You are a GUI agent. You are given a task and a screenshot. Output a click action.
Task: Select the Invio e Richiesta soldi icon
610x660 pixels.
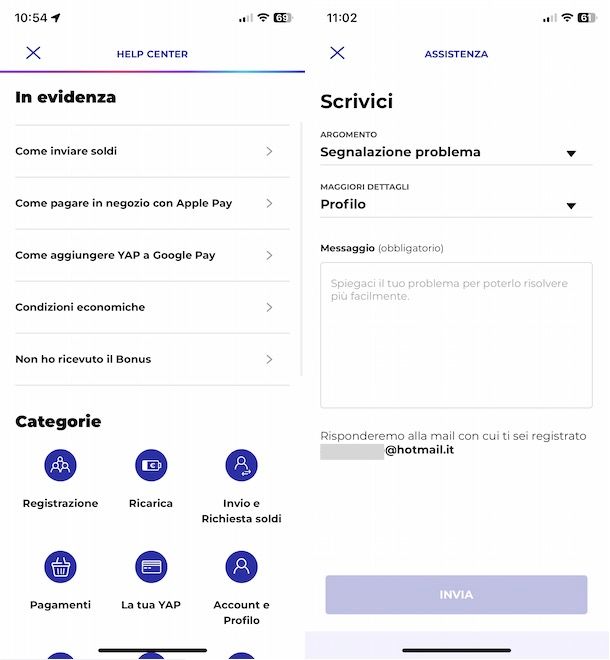242,465
